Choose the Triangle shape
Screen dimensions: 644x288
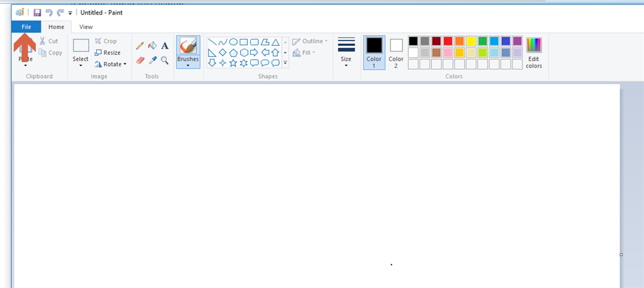tap(275, 42)
